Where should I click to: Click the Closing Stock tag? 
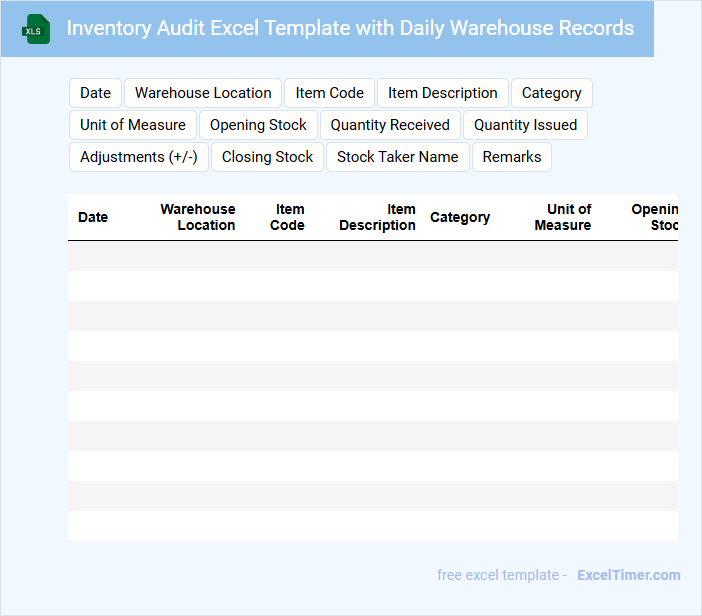(x=267, y=157)
